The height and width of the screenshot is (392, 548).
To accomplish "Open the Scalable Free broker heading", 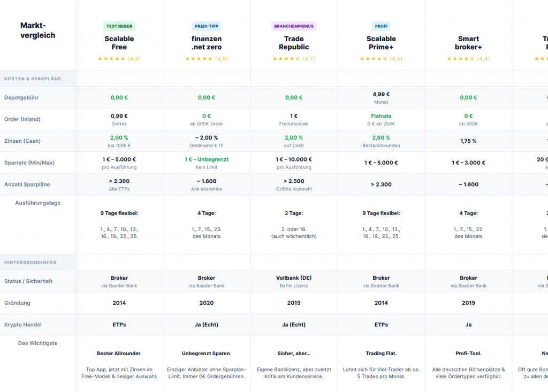I will (x=119, y=43).
